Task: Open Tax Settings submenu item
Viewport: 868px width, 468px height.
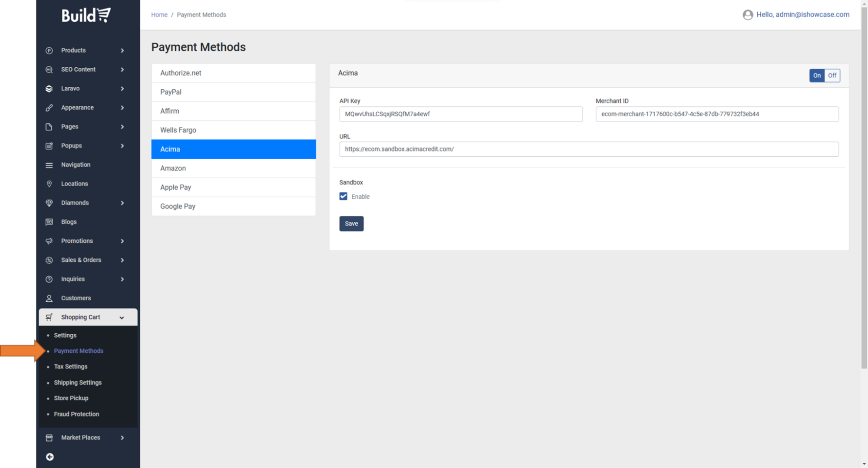Action: point(71,366)
